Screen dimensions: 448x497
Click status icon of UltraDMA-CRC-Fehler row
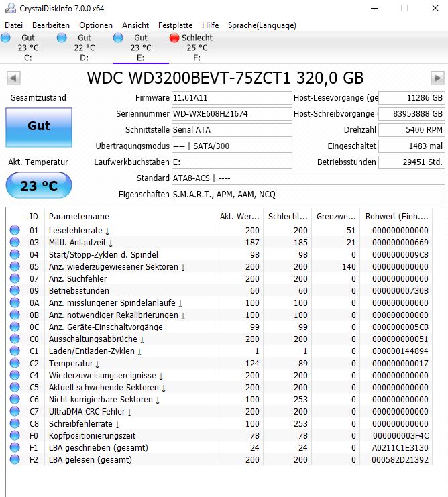(x=15, y=411)
